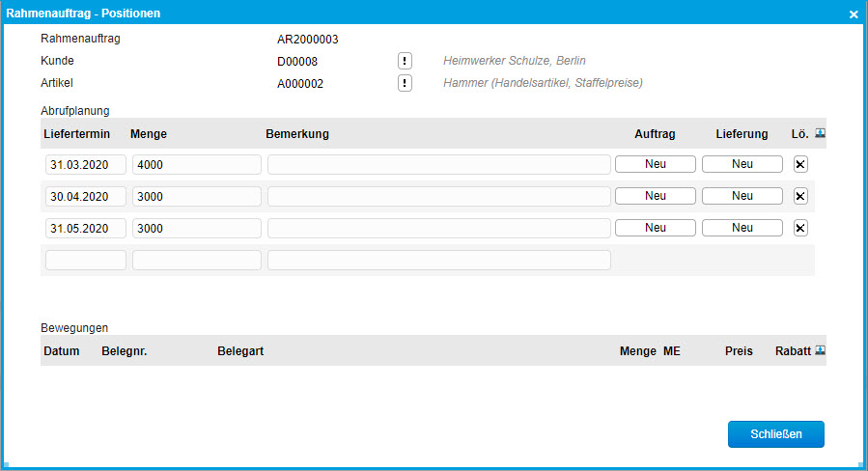
Task: Edit Menge field in 30.04.2020 row
Action: click(x=197, y=197)
